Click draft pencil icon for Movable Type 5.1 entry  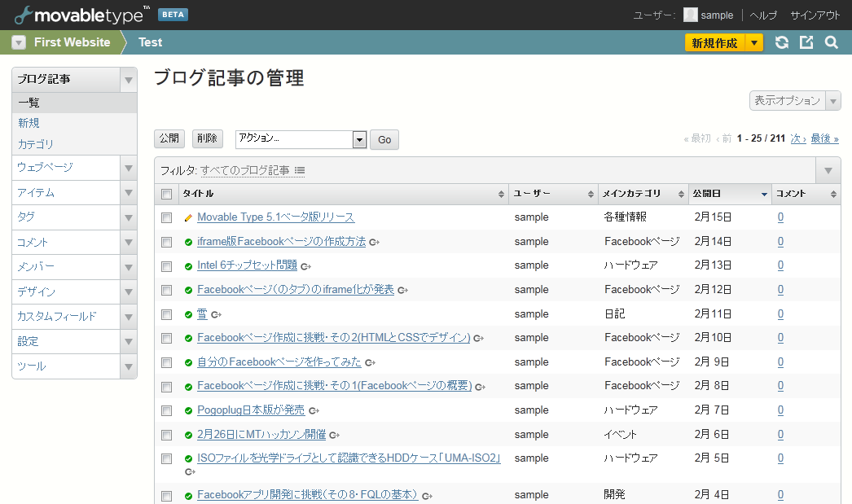[x=188, y=217]
